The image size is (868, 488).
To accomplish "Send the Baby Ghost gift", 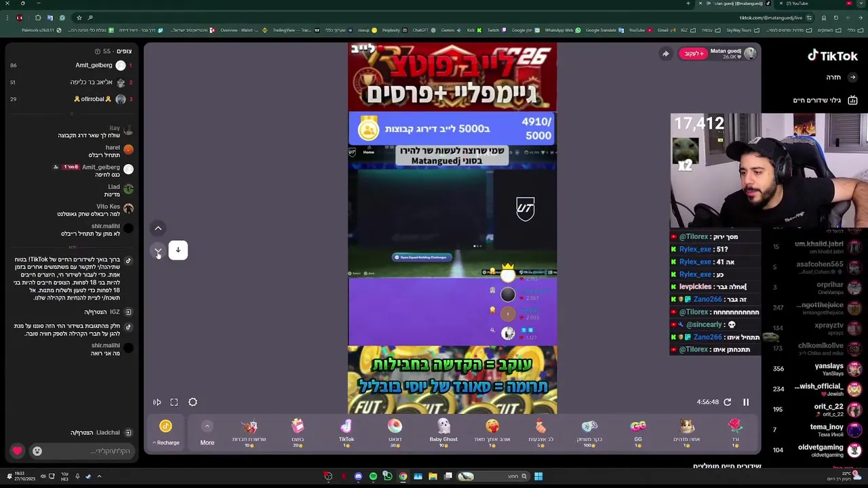I will coord(443,432).
